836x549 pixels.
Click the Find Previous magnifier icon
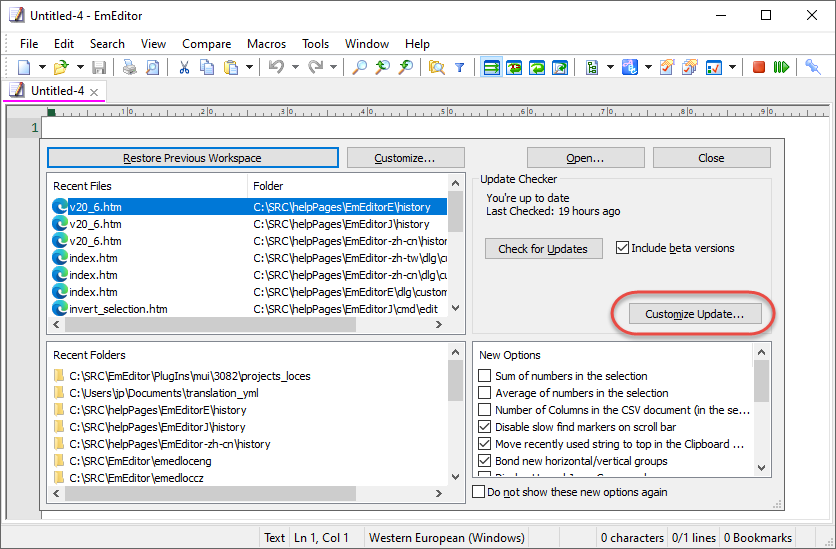[406, 68]
